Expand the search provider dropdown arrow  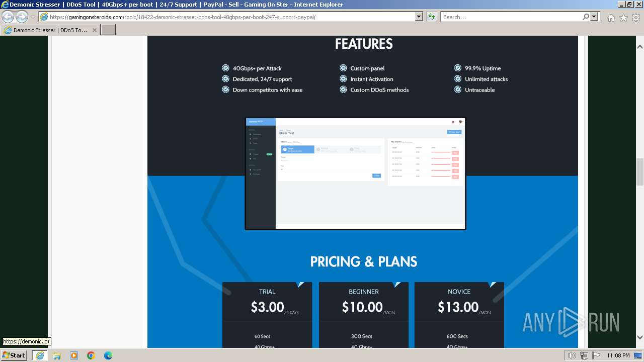point(594,17)
